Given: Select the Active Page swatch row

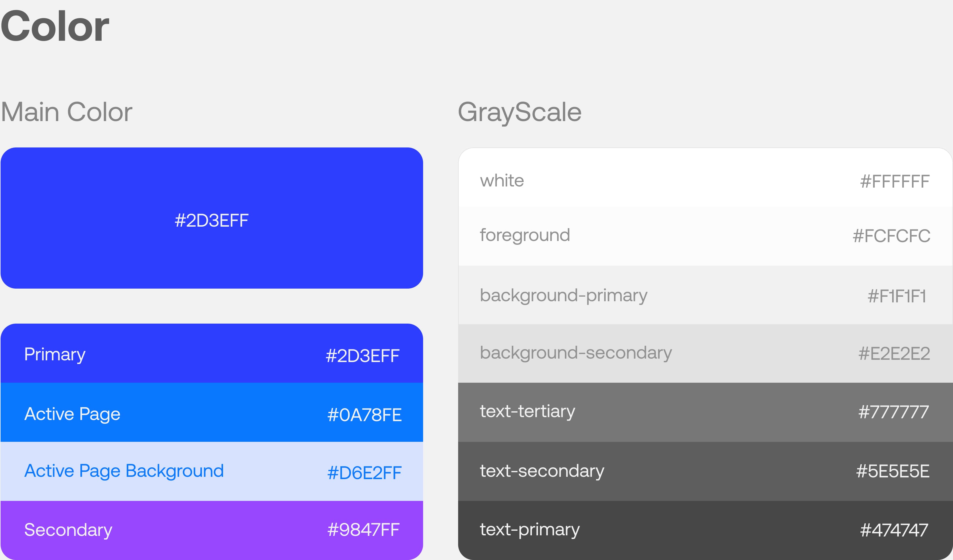Looking at the screenshot, I should click(x=212, y=413).
